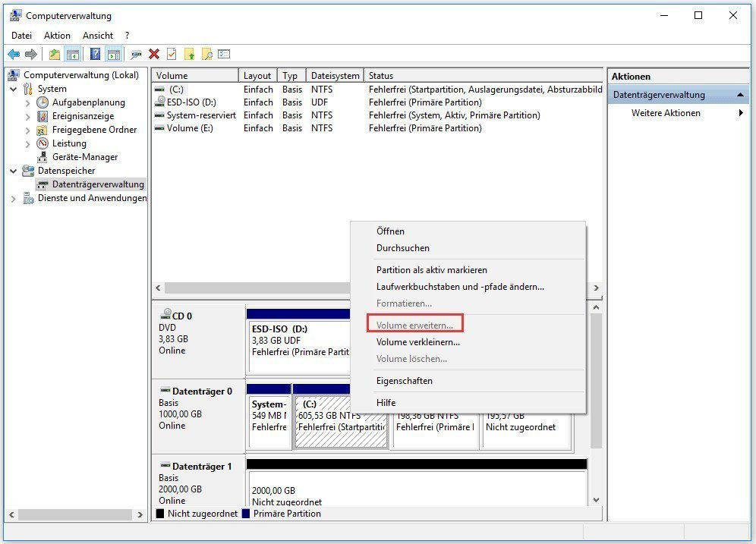The height and width of the screenshot is (544, 756).
Task: Click the document checkmark toolbar icon
Action: coord(172,54)
